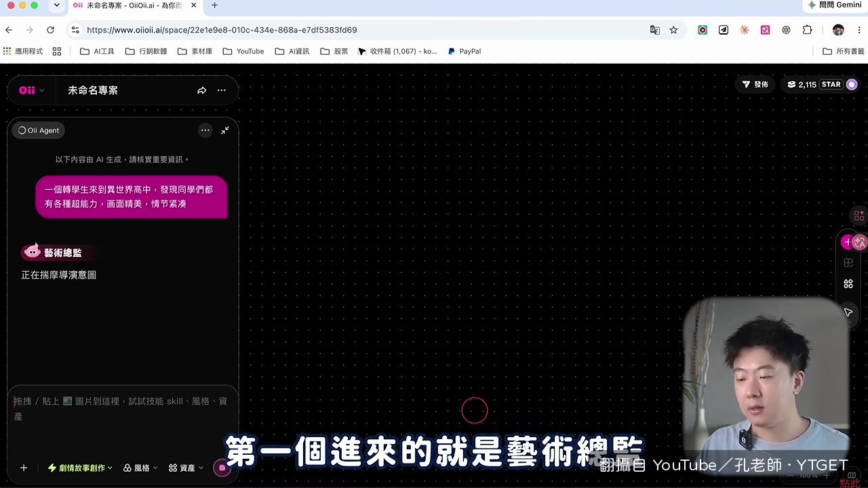
Task: Bookmark this page with the star icon
Action: tap(673, 30)
